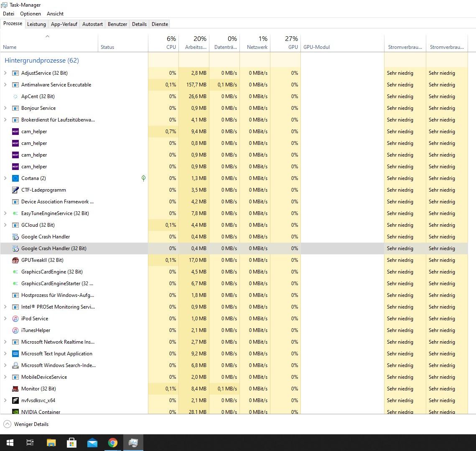Open the Datei menu
This screenshot has height=451, width=476.
8,14
